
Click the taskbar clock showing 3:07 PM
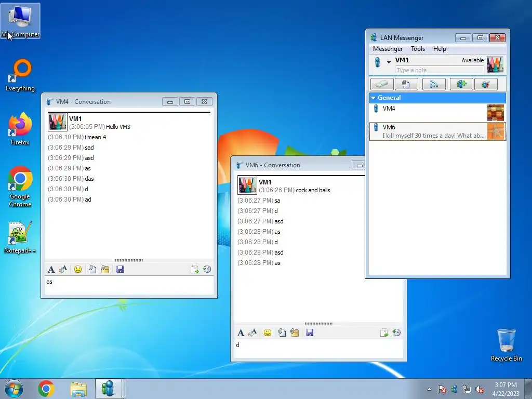(x=506, y=389)
